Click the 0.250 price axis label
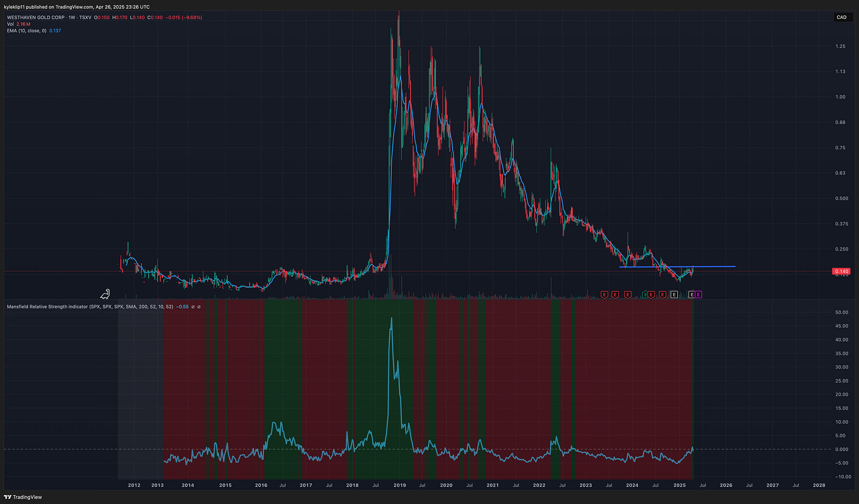Image resolution: width=859 pixels, height=504 pixels. coord(841,249)
